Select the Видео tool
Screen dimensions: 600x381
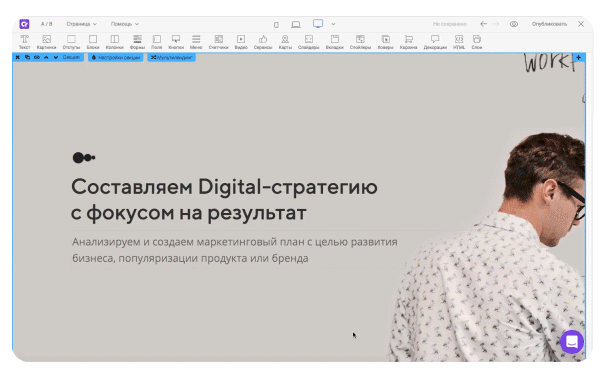241,42
